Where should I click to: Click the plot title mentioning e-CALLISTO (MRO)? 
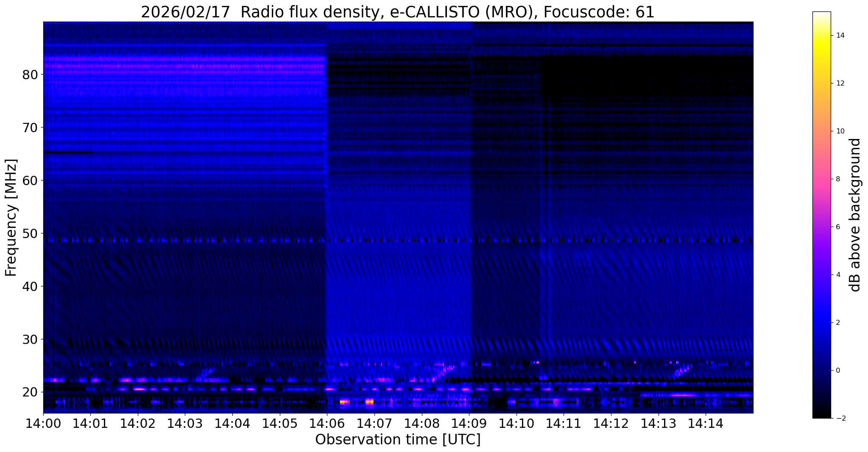coord(397,12)
